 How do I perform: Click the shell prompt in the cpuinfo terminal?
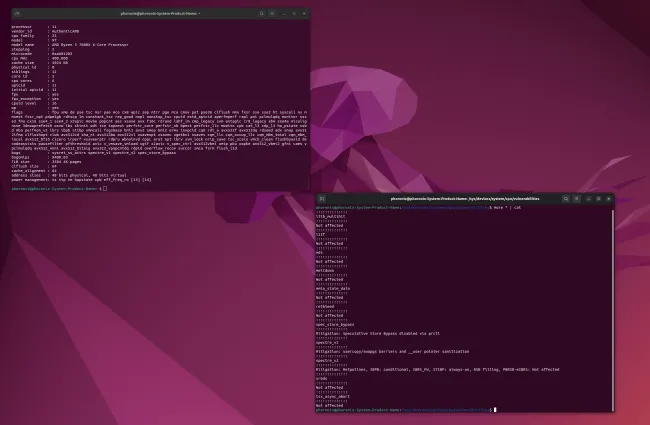[57, 189]
